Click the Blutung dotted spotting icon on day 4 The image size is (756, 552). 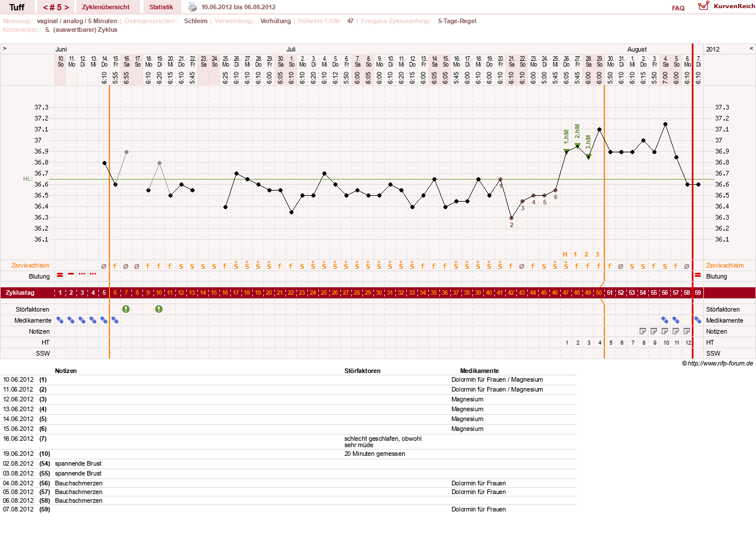click(x=93, y=273)
